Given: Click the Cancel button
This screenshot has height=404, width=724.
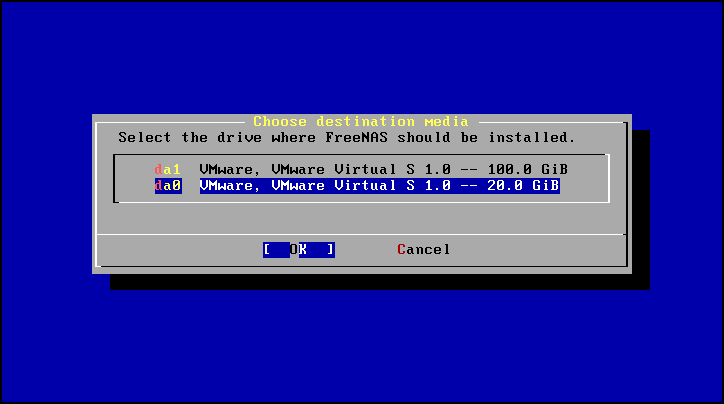Looking at the screenshot, I should [x=423, y=250].
